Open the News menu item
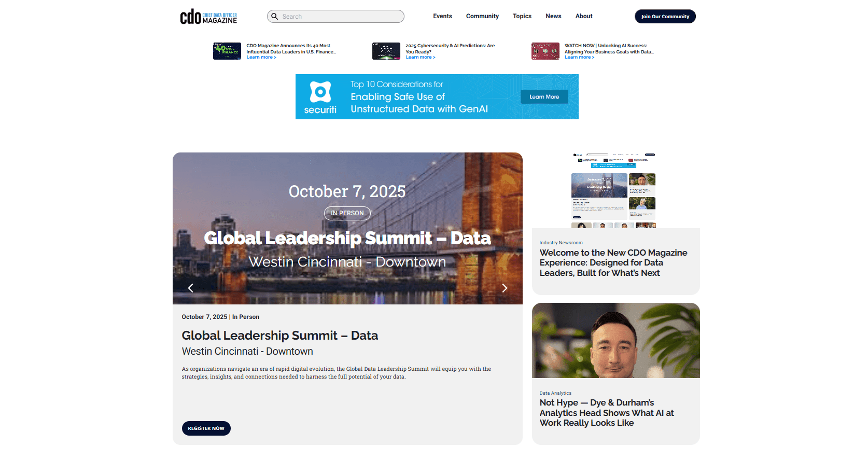 553,16
